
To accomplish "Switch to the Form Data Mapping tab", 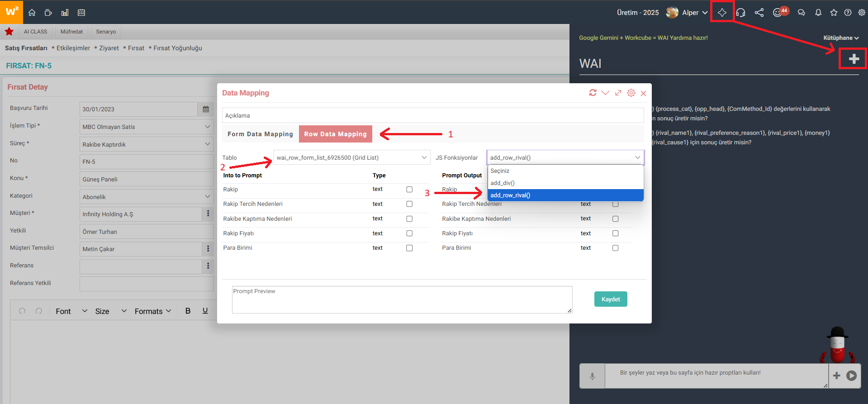I will click(260, 134).
